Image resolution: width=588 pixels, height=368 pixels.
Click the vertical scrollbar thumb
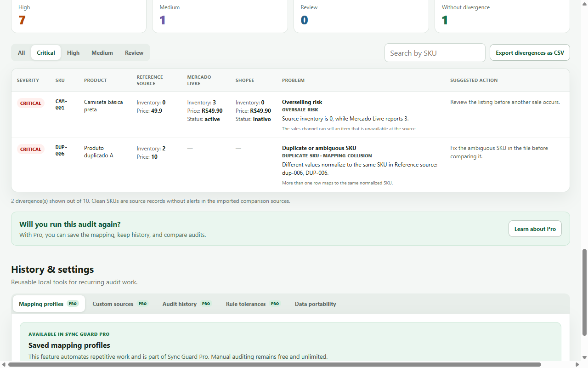[x=584, y=292]
